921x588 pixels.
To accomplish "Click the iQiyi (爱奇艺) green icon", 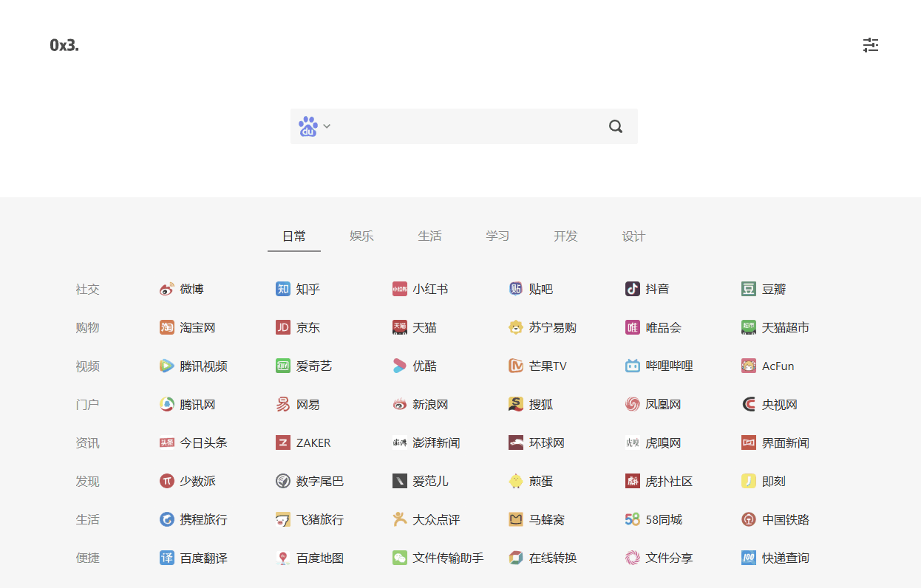I will [283, 366].
